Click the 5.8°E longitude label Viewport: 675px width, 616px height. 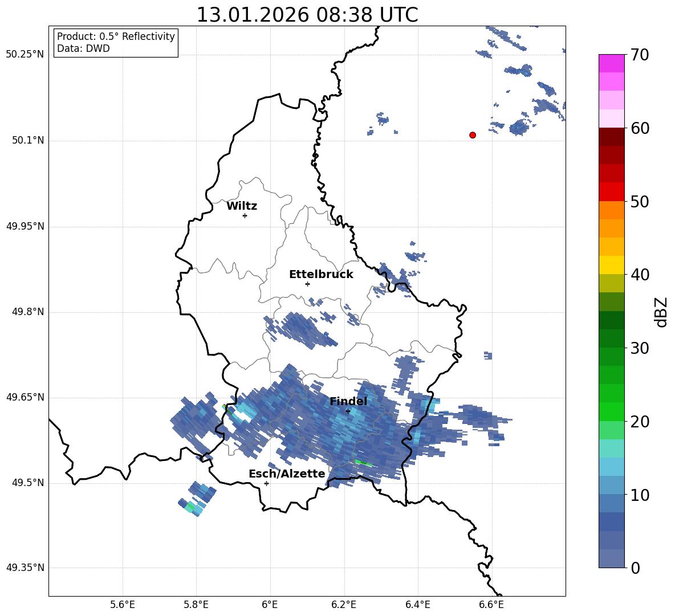point(196,605)
